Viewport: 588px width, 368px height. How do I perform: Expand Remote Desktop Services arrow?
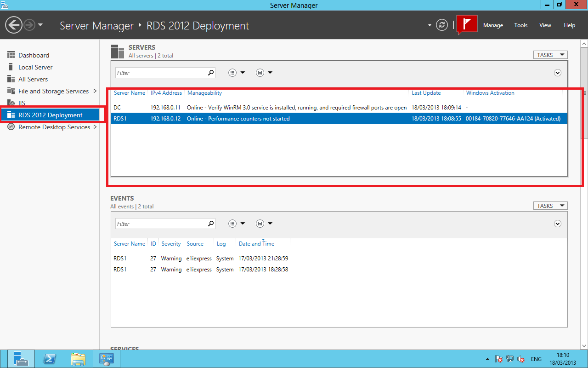point(95,127)
